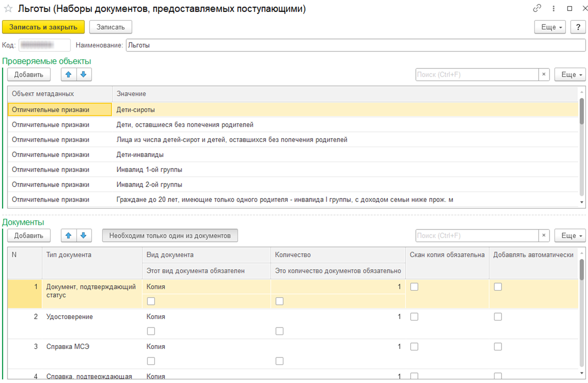Click 'Записать и закрыть' button
Image resolution: width=588 pixels, height=383 pixels.
coord(43,27)
